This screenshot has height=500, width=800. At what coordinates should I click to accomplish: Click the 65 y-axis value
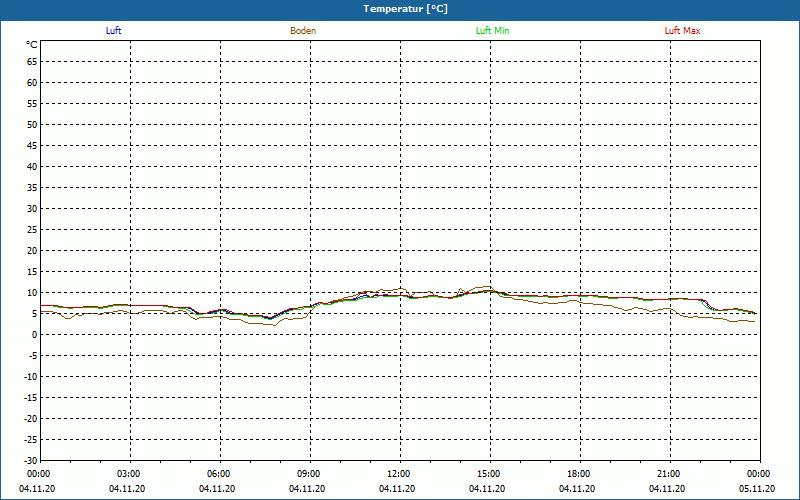point(32,62)
